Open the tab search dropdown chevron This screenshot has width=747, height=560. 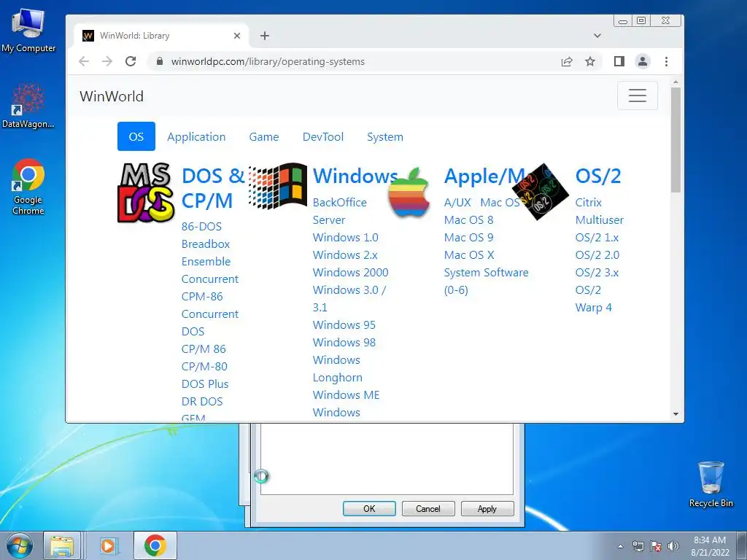[x=597, y=36]
